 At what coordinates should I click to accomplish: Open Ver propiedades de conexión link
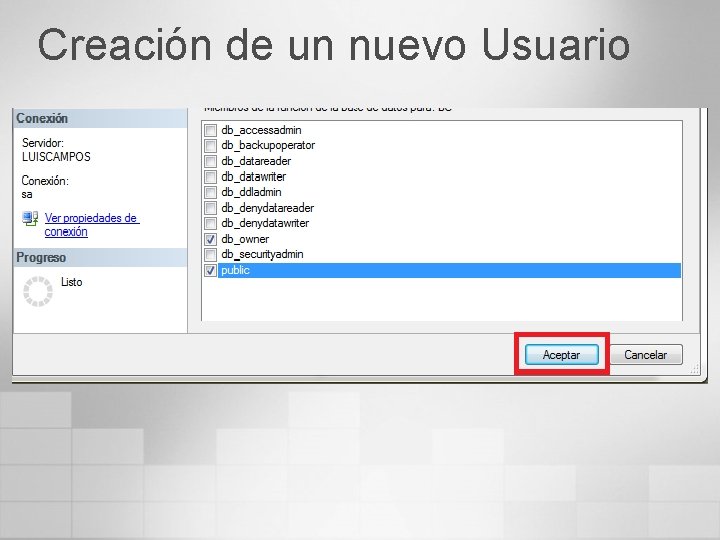tap(92, 225)
